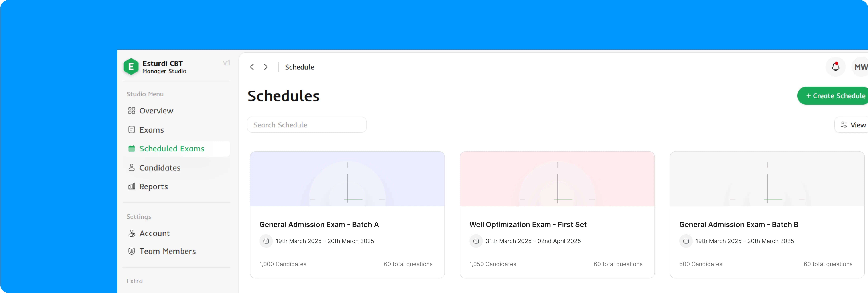Click the Exams document icon
This screenshot has width=868, height=293.
click(131, 129)
